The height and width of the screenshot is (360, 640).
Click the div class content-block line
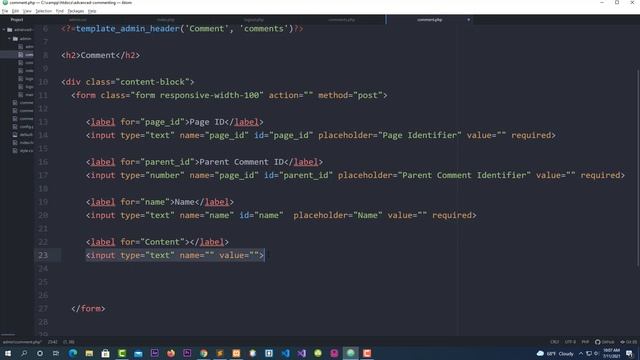(128, 82)
